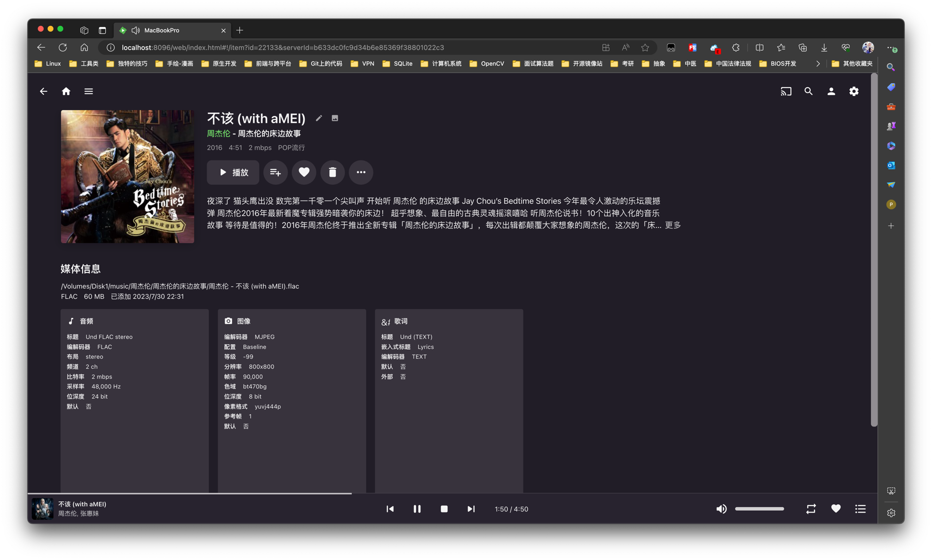Edit images icon beside song title
Screen dimensions: 932x560
click(x=335, y=118)
